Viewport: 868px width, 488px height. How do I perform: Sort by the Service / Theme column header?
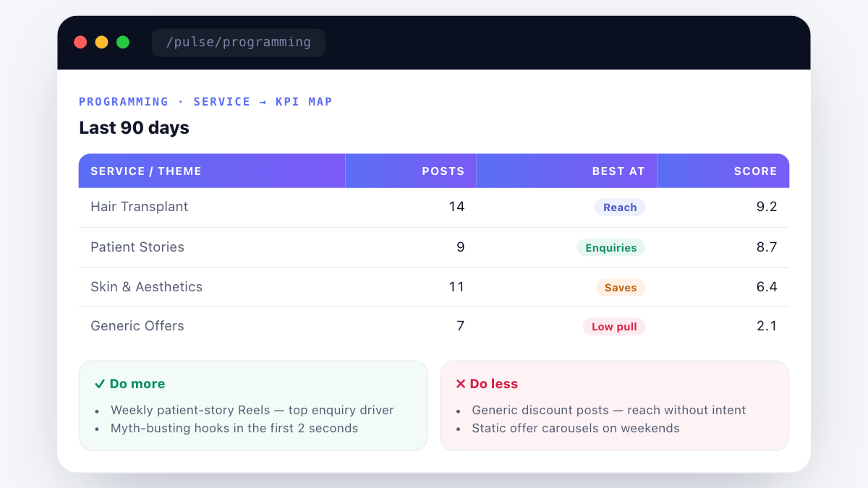click(212, 171)
